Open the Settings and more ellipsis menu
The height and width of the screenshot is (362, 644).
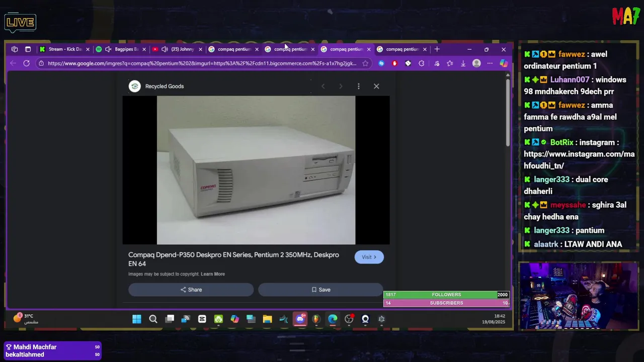pos(490,63)
